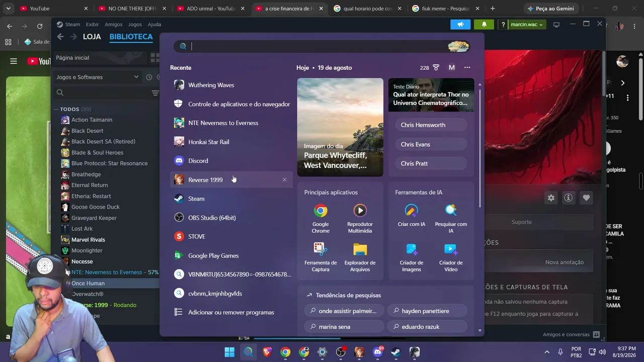Rerun recent search cvbnm,kmjnhbgvfds
The width and height of the screenshot is (644, 362).
[x=231, y=293]
